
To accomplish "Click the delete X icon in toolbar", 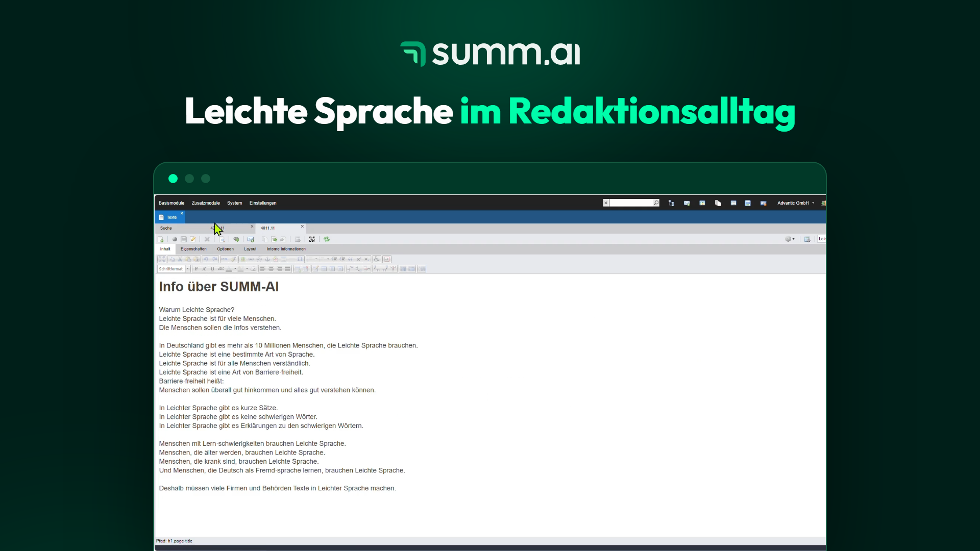I will (x=207, y=239).
